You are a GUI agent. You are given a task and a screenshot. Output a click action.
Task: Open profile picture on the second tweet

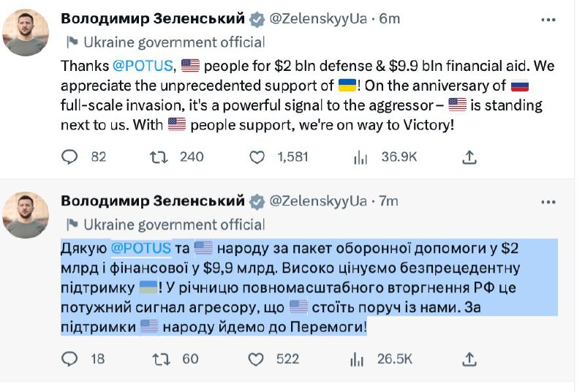[x=26, y=214]
